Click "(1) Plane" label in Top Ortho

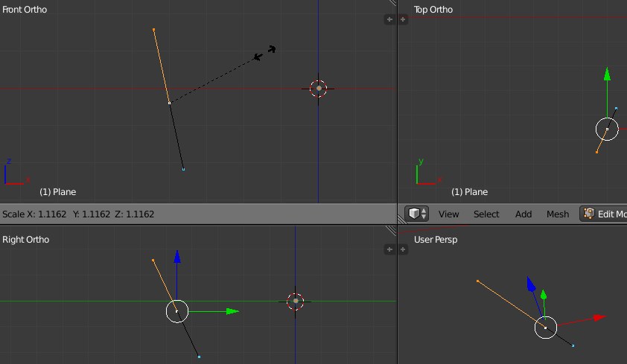(x=469, y=192)
